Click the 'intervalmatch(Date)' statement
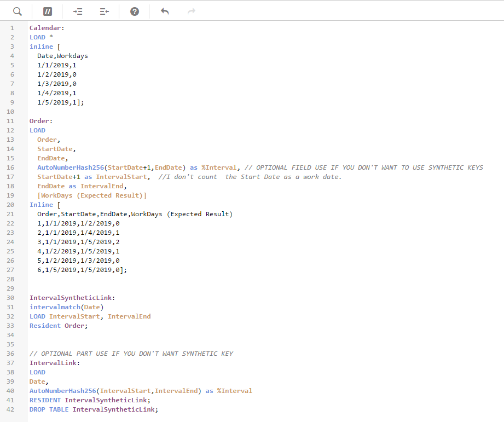Viewport: 504px width, 422px height. [66, 307]
